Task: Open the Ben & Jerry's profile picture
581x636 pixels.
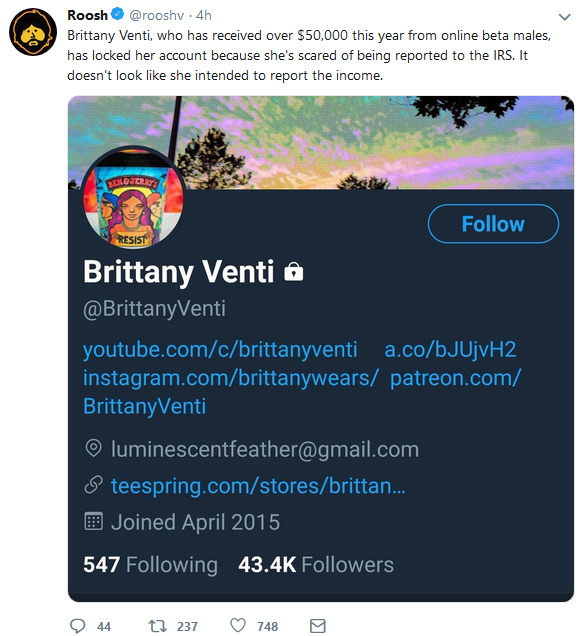Action: tap(133, 199)
